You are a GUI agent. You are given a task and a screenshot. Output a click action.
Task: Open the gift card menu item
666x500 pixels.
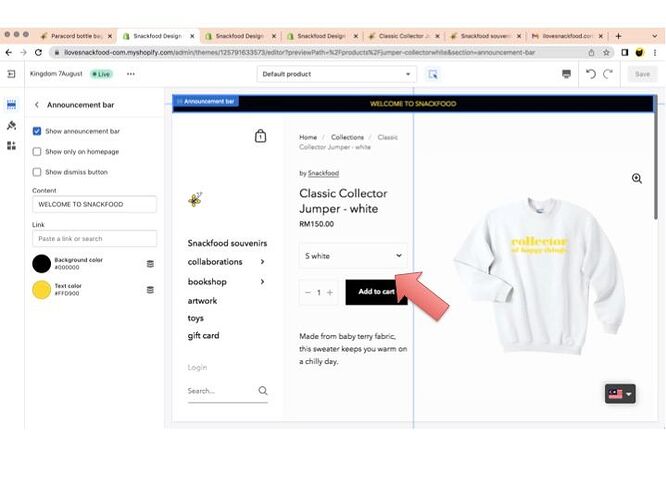pyautogui.click(x=203, y=336)
